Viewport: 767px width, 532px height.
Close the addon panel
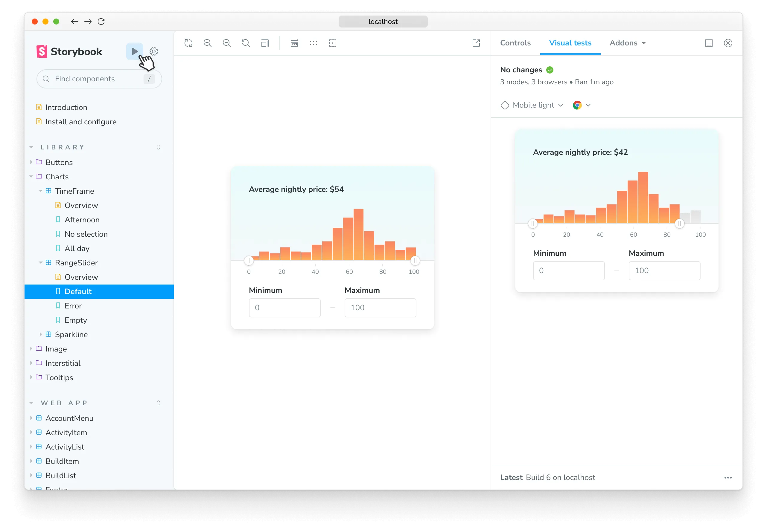click(x=728, y=43)
